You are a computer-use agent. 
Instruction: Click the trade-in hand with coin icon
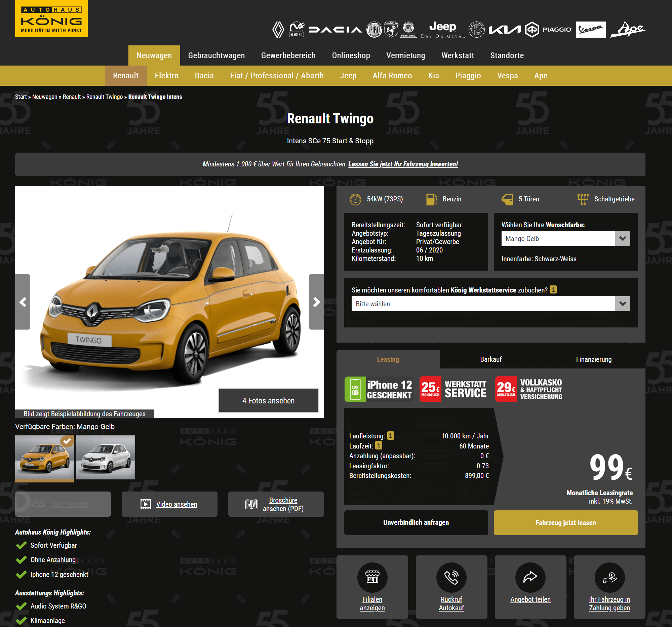[609, 577]
